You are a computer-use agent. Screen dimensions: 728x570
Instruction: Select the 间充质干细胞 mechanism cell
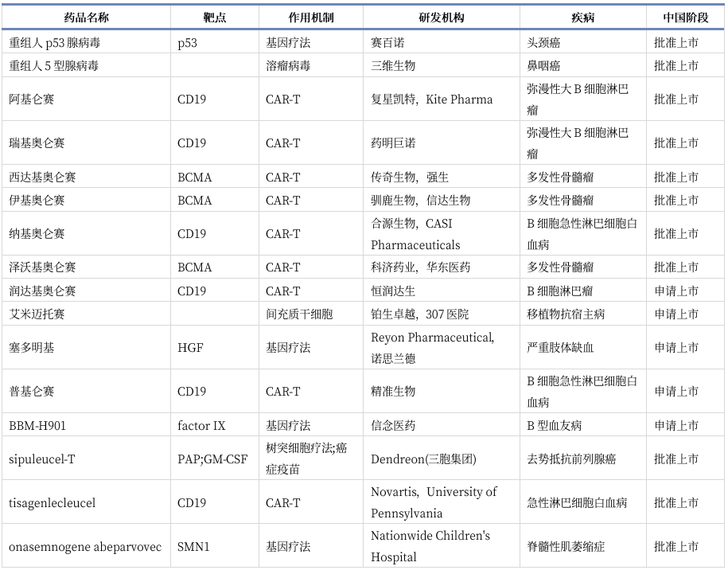tap(299, 314)
